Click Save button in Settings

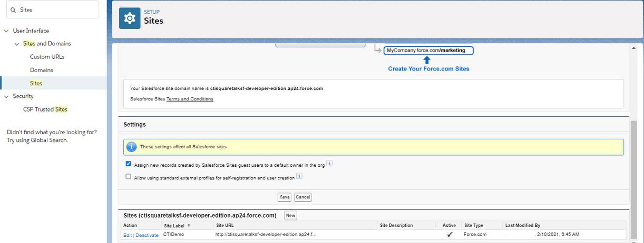285,197
